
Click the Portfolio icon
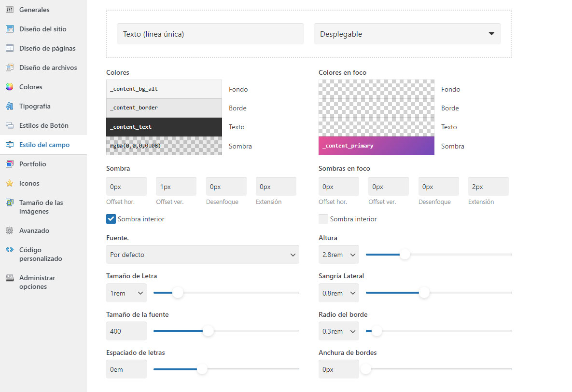click(x=10, y=164)
